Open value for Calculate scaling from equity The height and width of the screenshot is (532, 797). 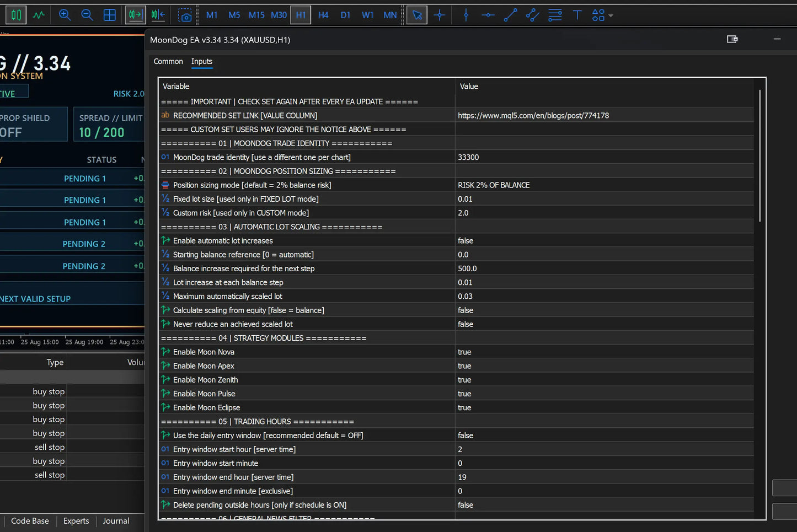pyautogui.click(x=605, y=310)
